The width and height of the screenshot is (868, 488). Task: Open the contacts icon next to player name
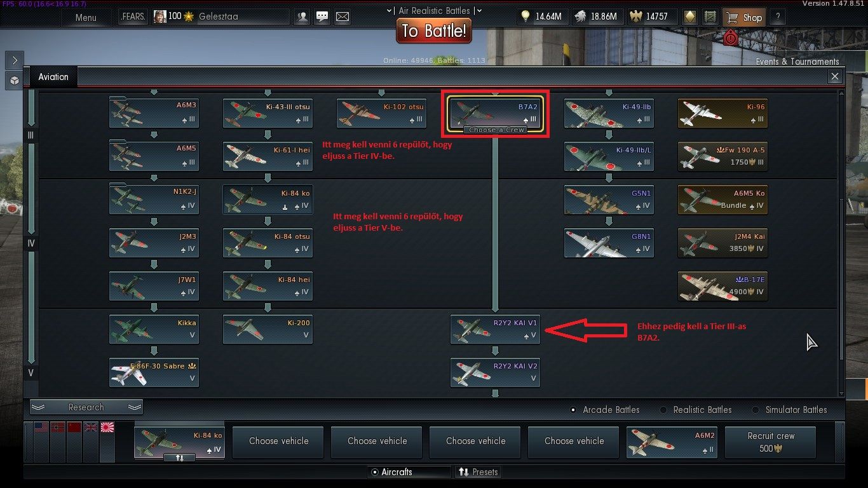pyautogui.click(x=302, y=17)
